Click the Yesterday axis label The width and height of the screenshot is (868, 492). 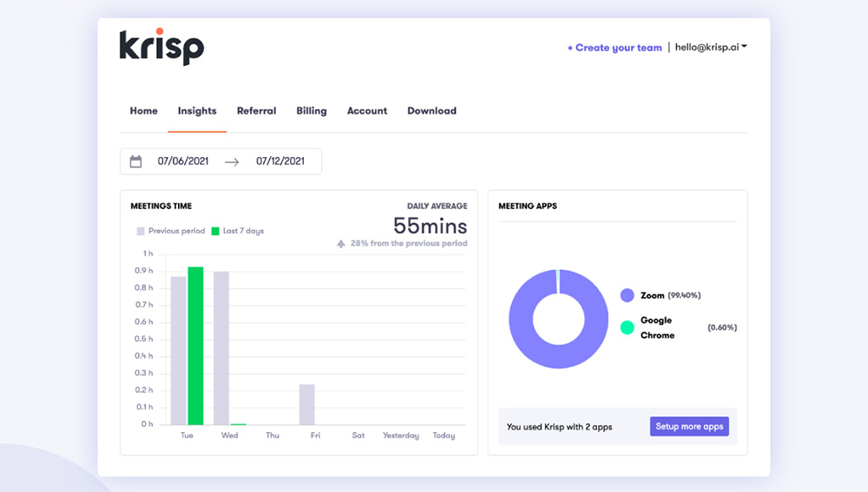point(401,436)
